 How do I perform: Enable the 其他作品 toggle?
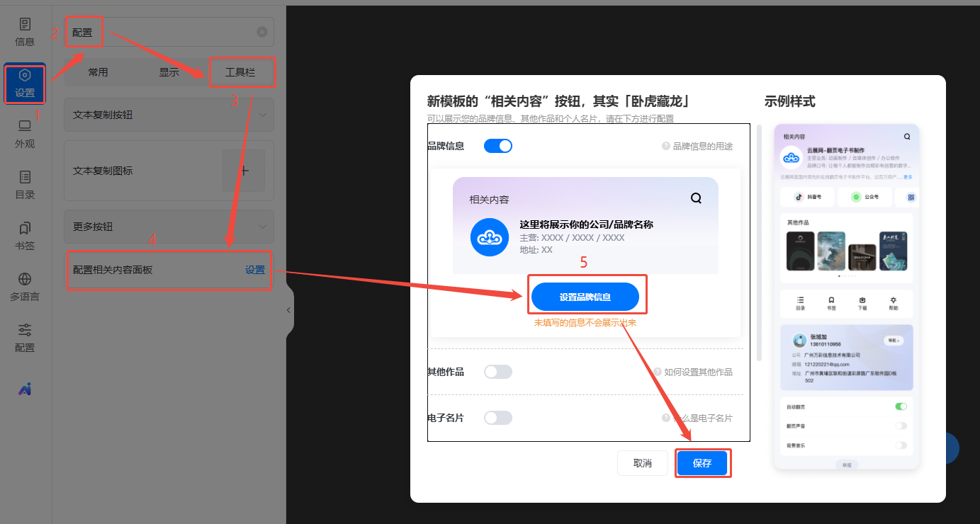tap(497, 372)
